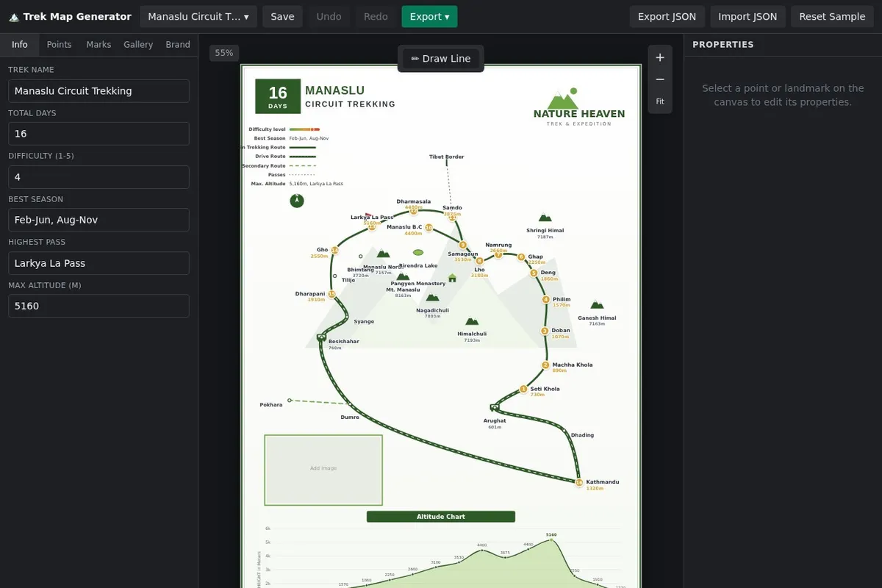Viewport: 882px width, 588px height.
Task: Click the Max Altitude input field
Action: (98, 306)
